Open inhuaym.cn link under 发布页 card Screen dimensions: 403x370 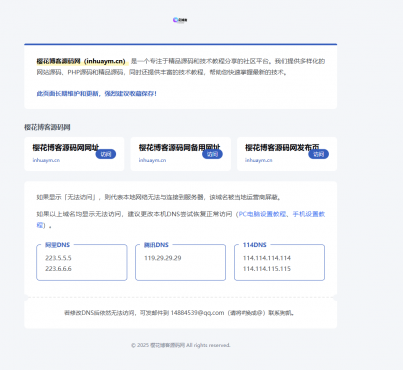(x=259, y=160)
